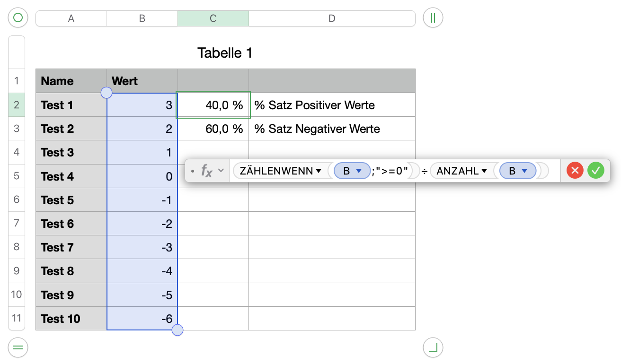Click the bottom selection handle of column B range

click(x=177, y=330)
